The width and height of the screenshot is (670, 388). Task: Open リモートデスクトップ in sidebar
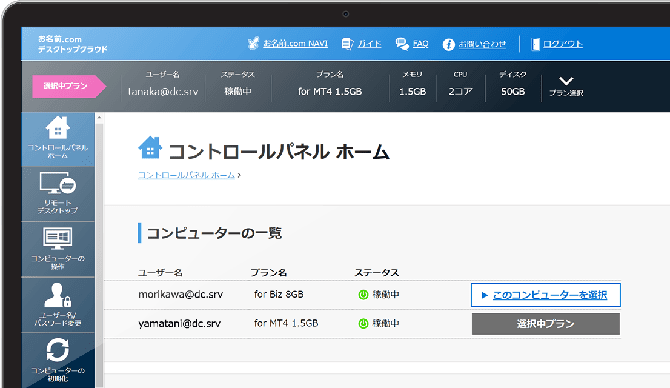[58, 194]
